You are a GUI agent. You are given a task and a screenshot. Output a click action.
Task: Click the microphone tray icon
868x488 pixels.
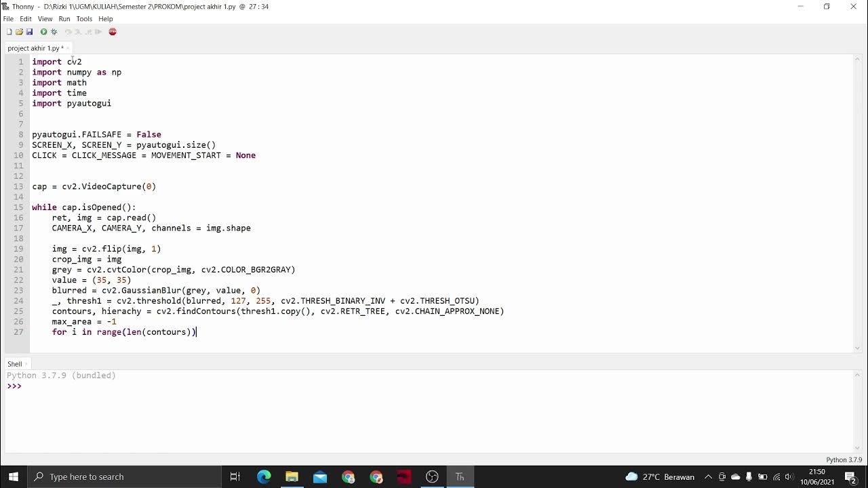[749, 476]
